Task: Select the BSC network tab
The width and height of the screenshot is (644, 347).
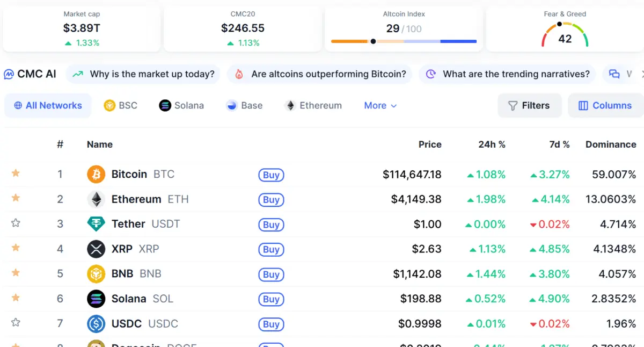Action: coord(121,106)
